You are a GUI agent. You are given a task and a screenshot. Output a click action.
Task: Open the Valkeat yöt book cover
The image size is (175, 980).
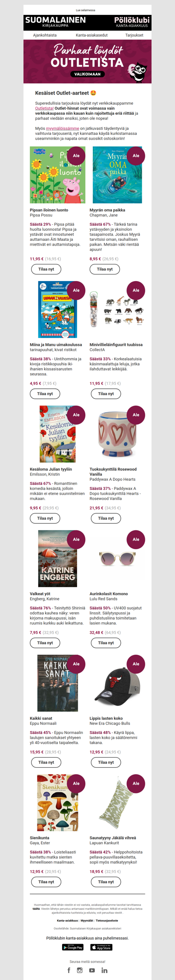pyautogui.click(x=57, y=559)
